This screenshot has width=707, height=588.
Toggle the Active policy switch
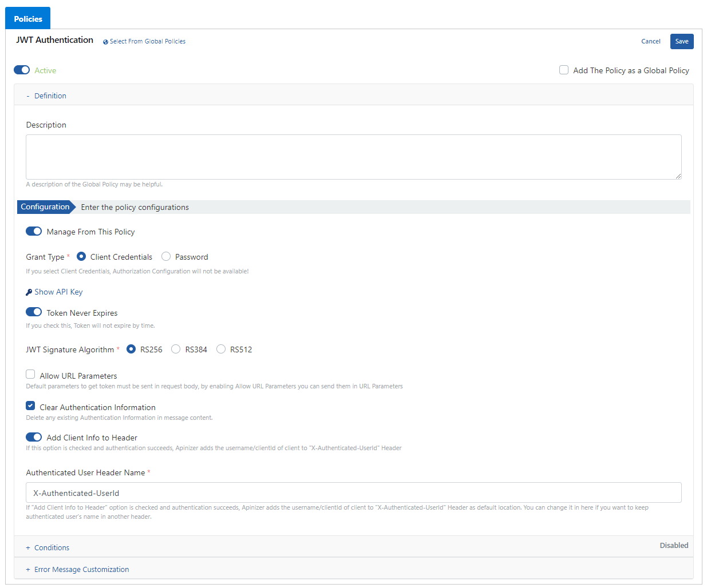click(x=22, y=70)
